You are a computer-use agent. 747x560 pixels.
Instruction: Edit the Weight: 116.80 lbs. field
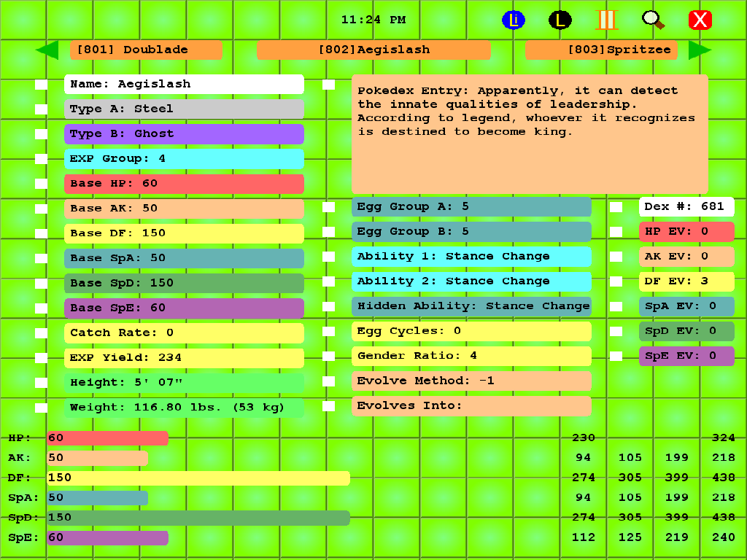[184, 407]
